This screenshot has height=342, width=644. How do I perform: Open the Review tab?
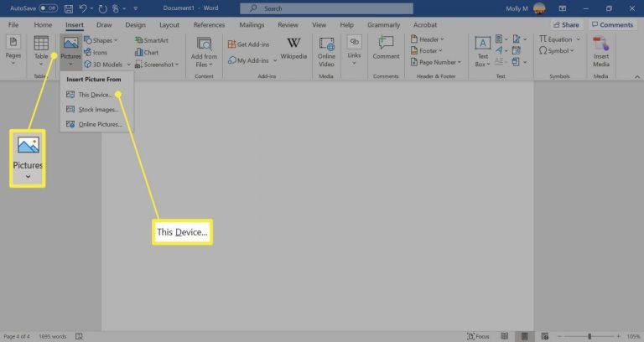coord(288,24)
